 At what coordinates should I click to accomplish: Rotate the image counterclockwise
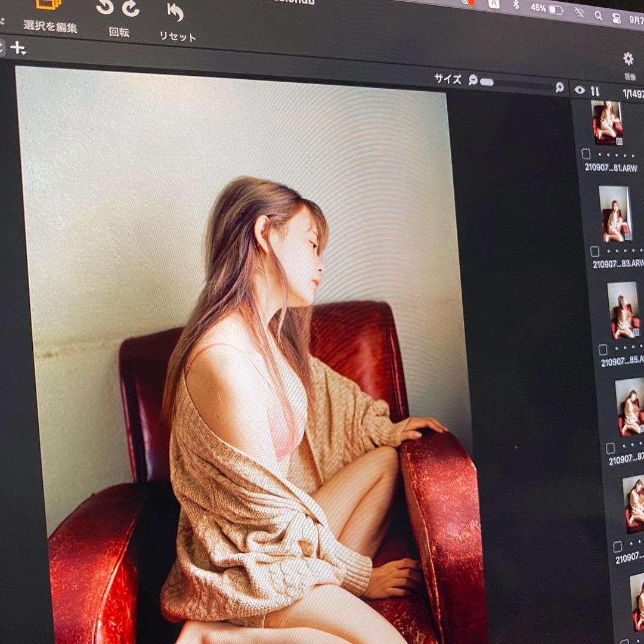[105, 7]
